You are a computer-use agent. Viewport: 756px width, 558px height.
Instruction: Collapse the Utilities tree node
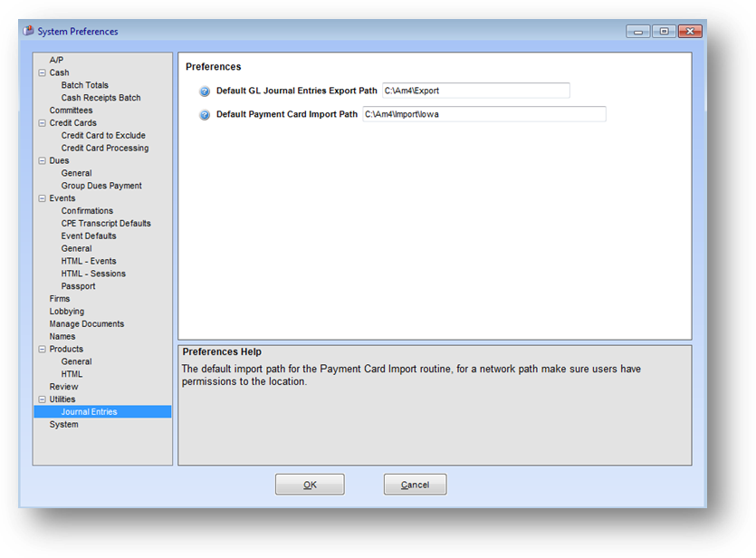42,399
